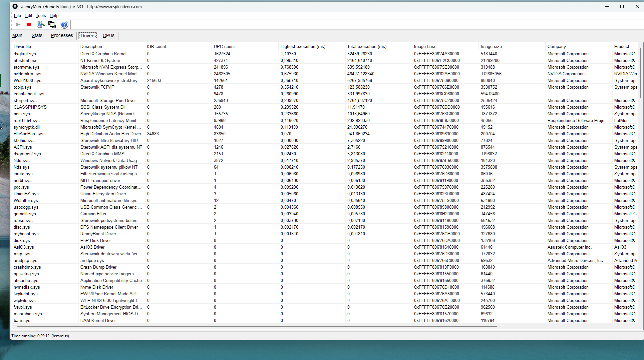Open the Edit menu

click(x=28, y=15)
